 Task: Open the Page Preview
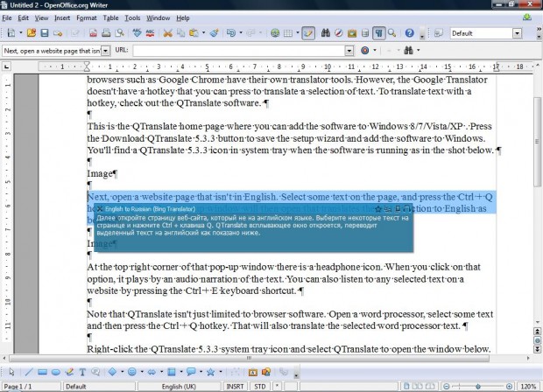coord(119,33)
